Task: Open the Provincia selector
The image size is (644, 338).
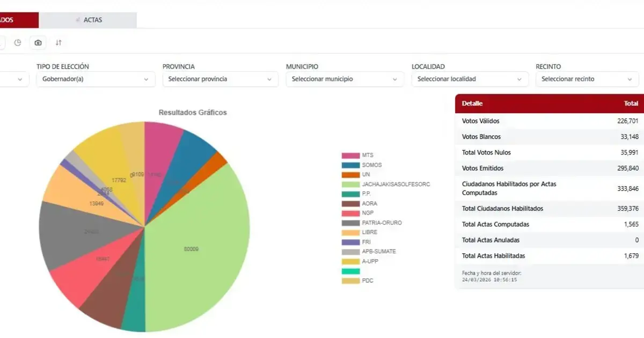Action: [221, 79]
